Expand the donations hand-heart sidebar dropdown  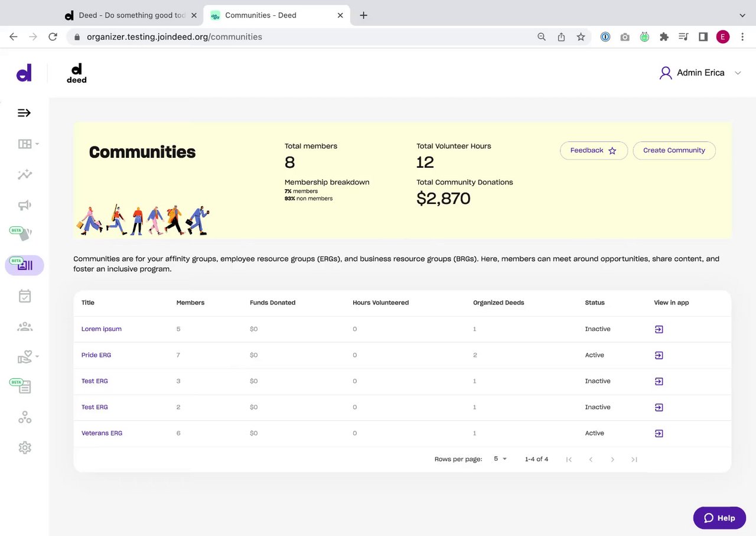28,356
